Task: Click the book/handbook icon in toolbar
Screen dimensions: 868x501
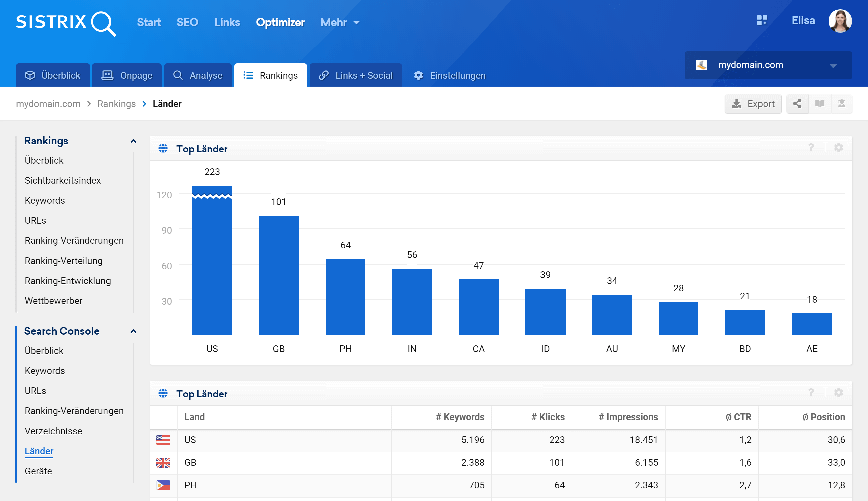Action: (820, 104)
